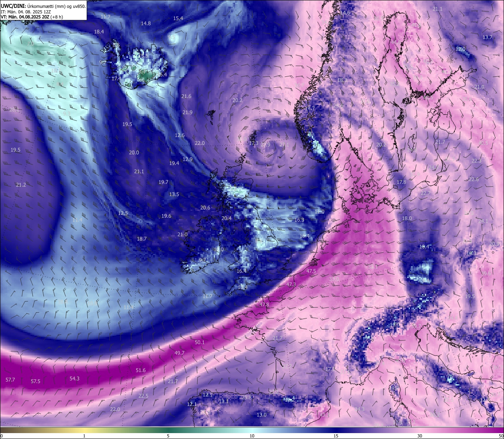Screen dimensions: 504x439
Task: Click the 51.6 value label
Action: coord(141,370)
